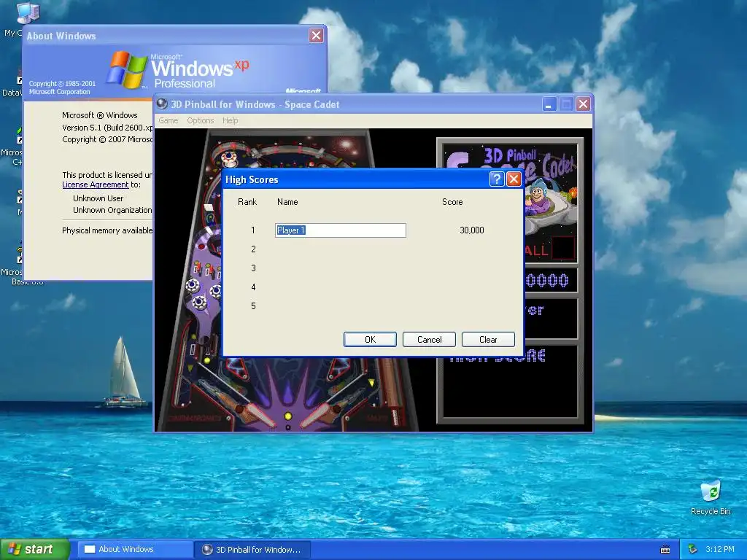Click rank number 1 in High Scores
Screen dimensions: 747x560
click(x=253, y=230)
